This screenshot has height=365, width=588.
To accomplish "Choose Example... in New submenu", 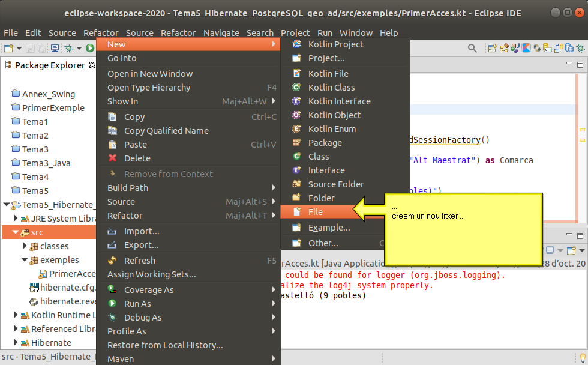I will point(334,228).
